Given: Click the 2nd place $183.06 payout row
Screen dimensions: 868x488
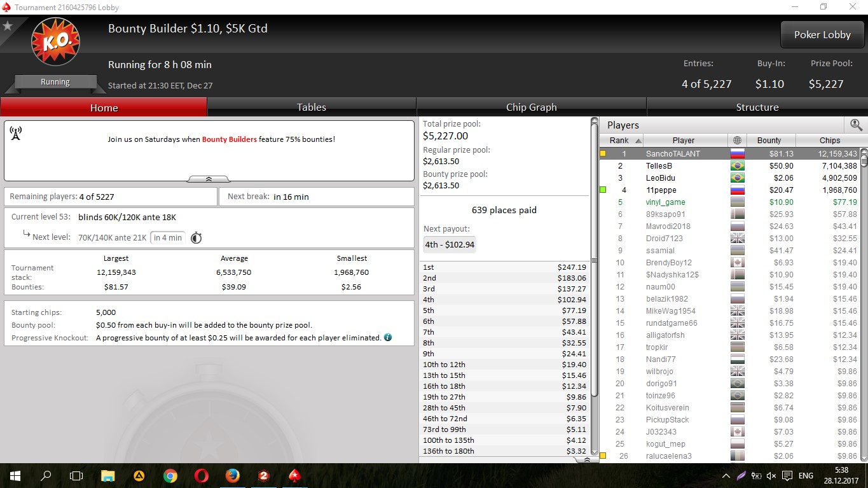Looking at the screenshot, I should (504, 278).
